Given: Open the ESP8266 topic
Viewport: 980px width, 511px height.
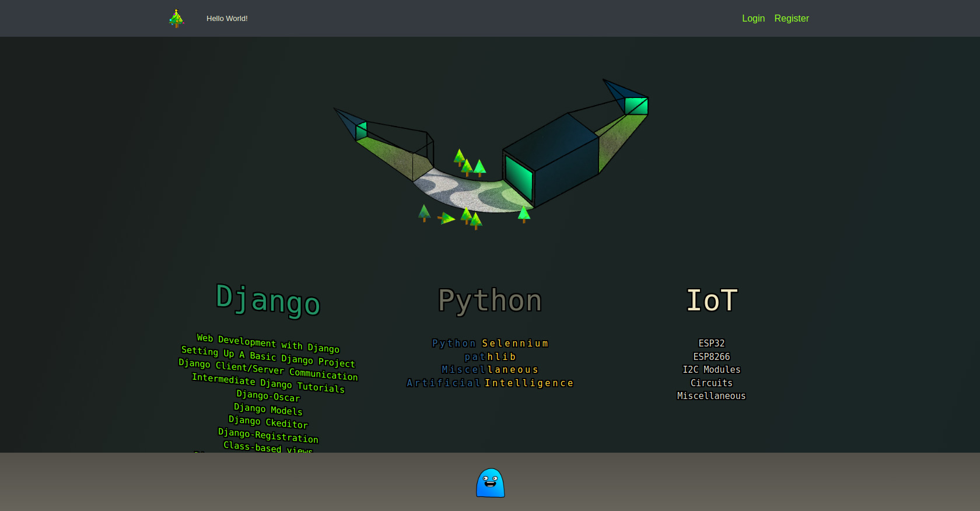Looking at the screenshot, I should [712, 357].
